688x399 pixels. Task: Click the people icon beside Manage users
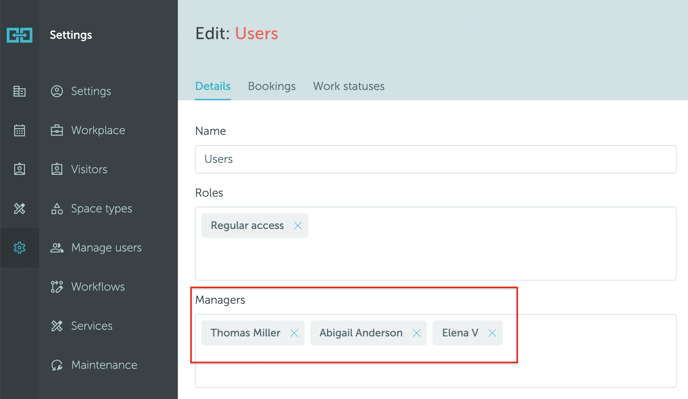[57, 248]
